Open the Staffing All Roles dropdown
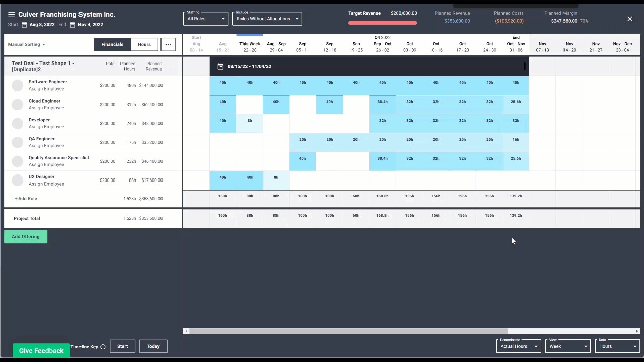Screen dimensions: 644x362 click(x=206, y=19)
